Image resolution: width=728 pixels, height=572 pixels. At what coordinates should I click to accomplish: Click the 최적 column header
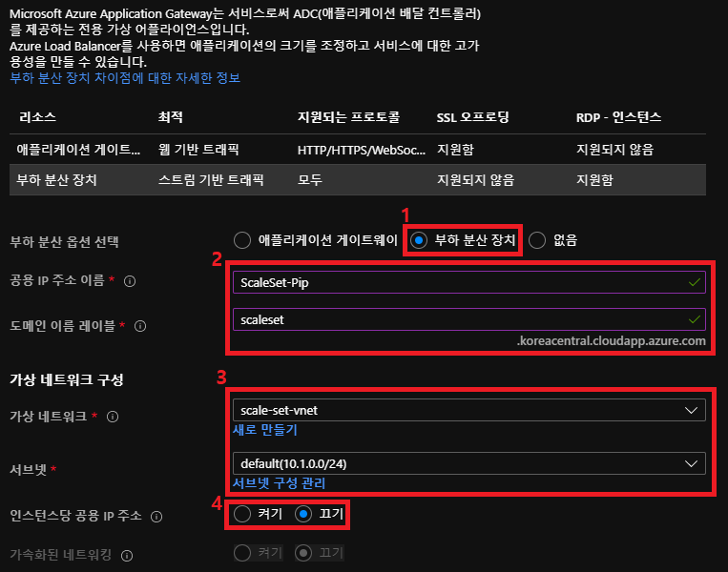[171, 117]
